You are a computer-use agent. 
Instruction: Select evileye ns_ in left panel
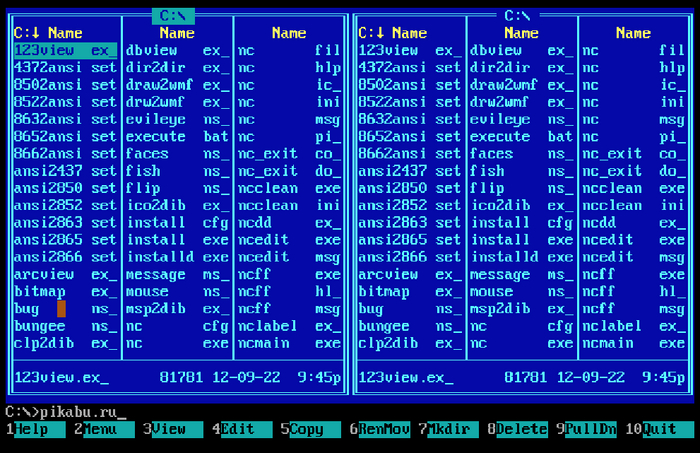(x=177, y=119)
